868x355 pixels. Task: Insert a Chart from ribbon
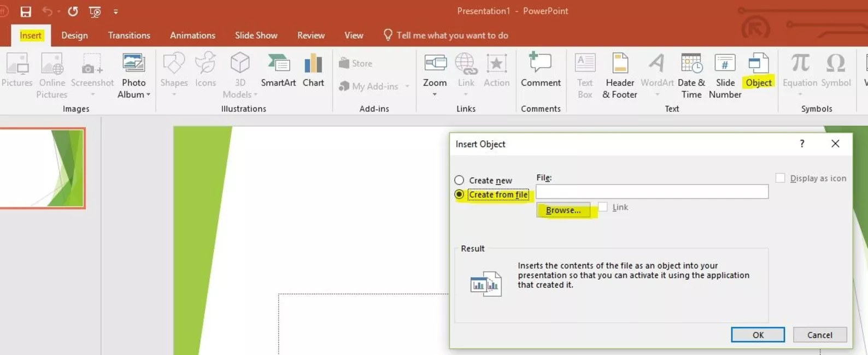coord(313,70)
